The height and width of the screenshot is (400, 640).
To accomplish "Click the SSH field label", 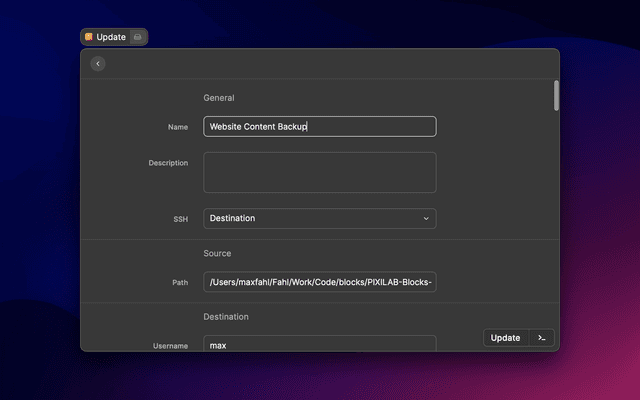I will (x=180, y=218).
